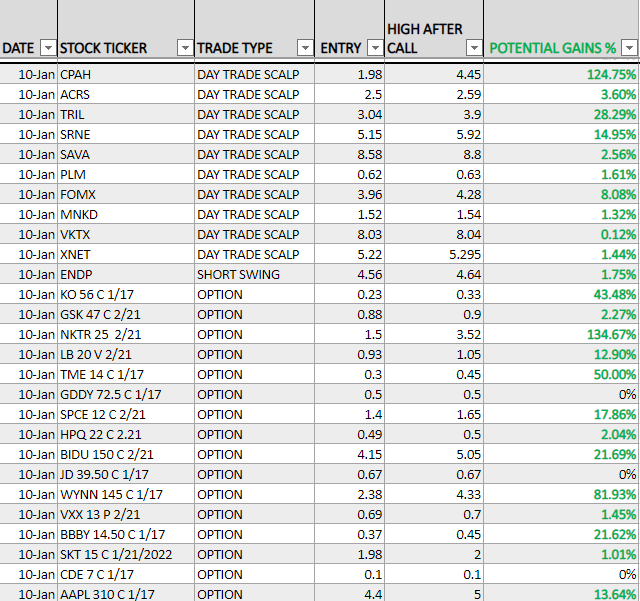Click the 1.98 entry cell for CPAH

349,74
